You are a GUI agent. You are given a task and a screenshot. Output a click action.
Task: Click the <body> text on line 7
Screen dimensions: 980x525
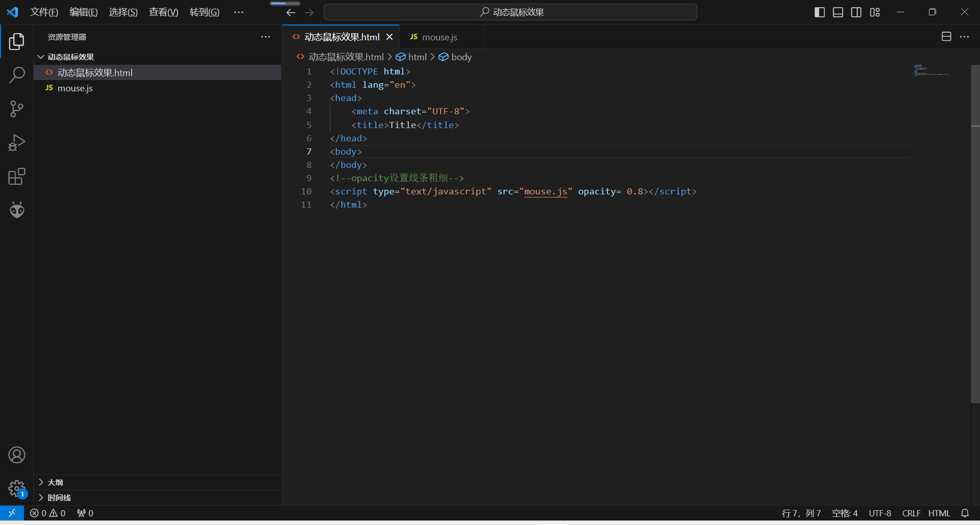(x=346, y=152)
